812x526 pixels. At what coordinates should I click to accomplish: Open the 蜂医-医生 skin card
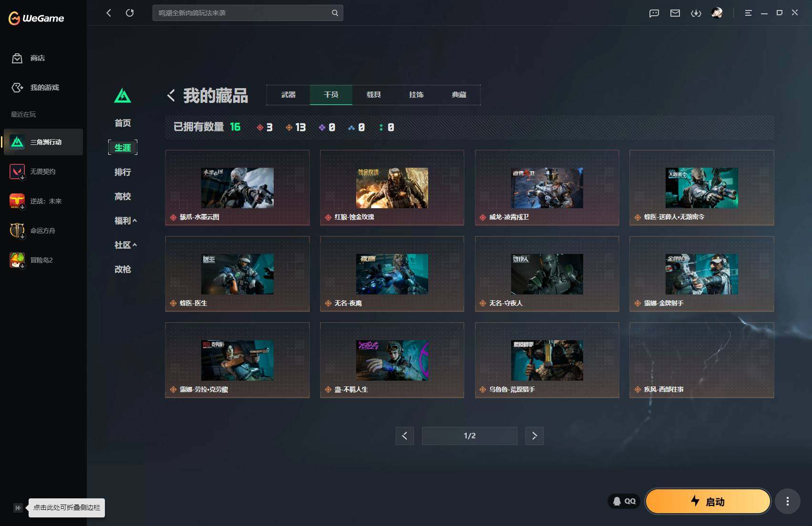tap(237, 274)
